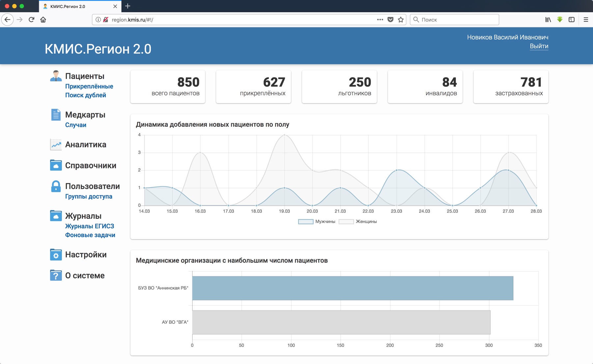Viewport: 593px width, 364px height.
Task: Click the 781 застрахованных card
Action: 511,87
